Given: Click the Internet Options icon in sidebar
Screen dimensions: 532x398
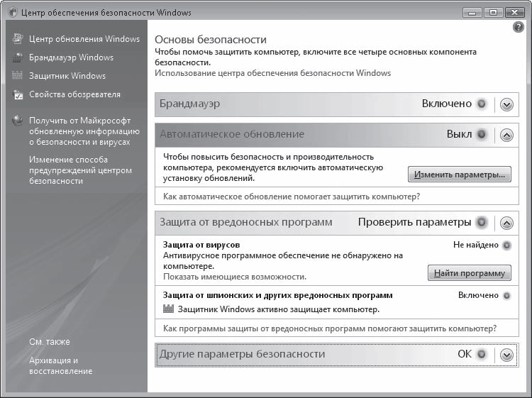Looking at the screenshot, I should [x=18, y=94].
